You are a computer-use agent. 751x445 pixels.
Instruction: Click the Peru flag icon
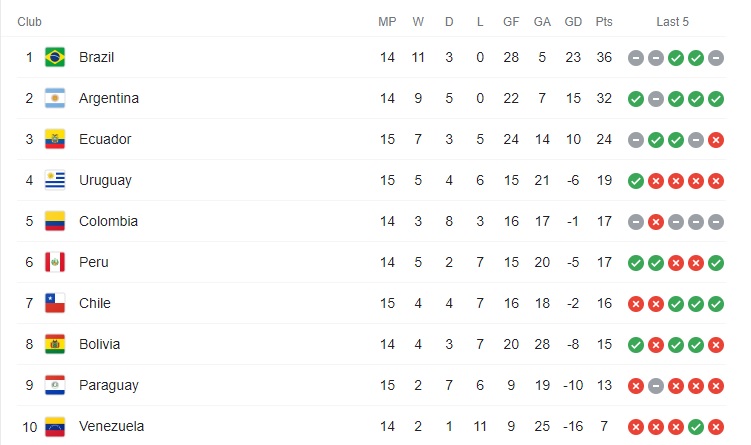coord(55,263)
